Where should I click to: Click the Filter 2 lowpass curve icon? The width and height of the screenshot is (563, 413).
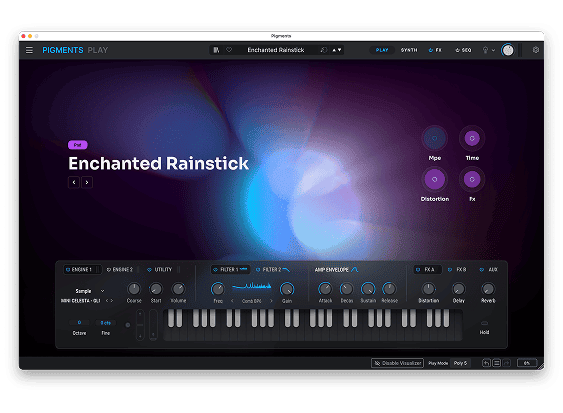click(286, 269)
